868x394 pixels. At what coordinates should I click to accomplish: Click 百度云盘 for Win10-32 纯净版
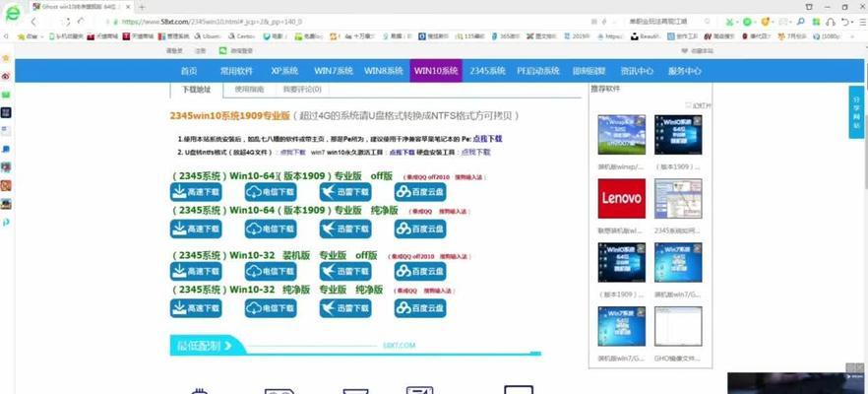click(420, 308)
